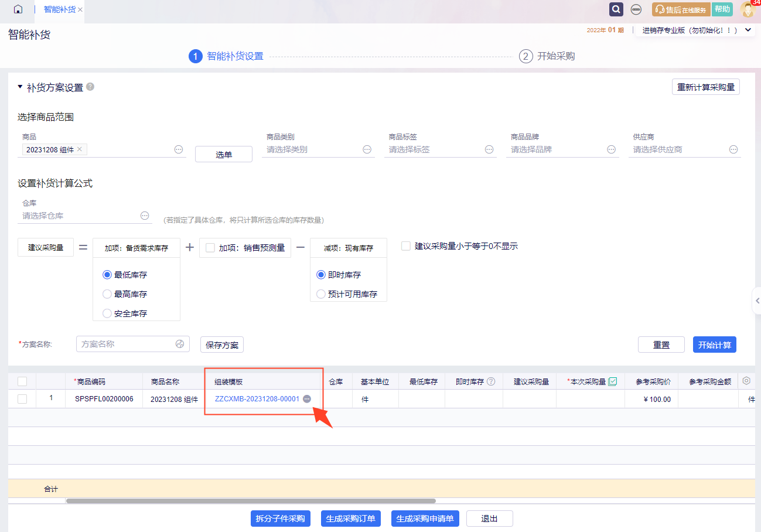Open the 商品 selector ellipsis icon
761x532 pixels.
tap(179, 149)
